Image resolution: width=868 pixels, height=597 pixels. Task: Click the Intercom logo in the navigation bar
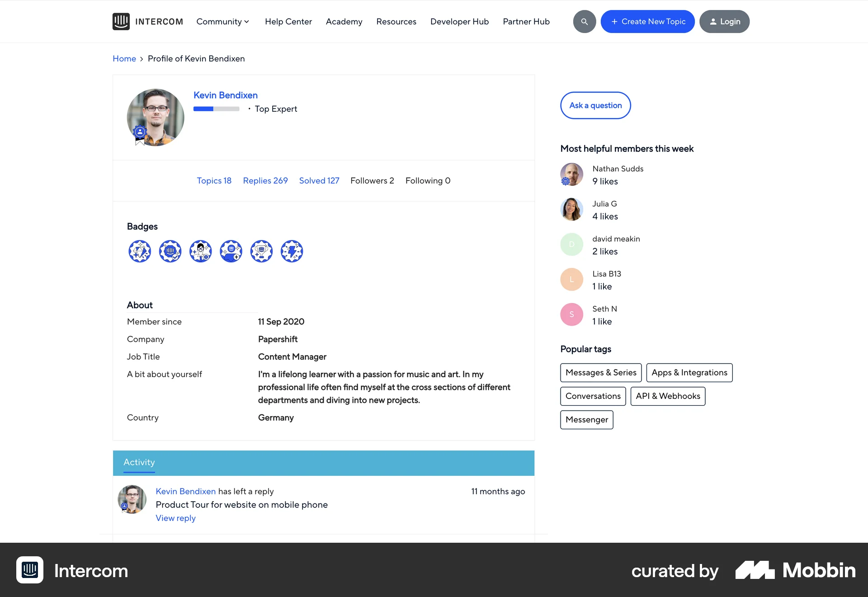click(x=147, y=21)
